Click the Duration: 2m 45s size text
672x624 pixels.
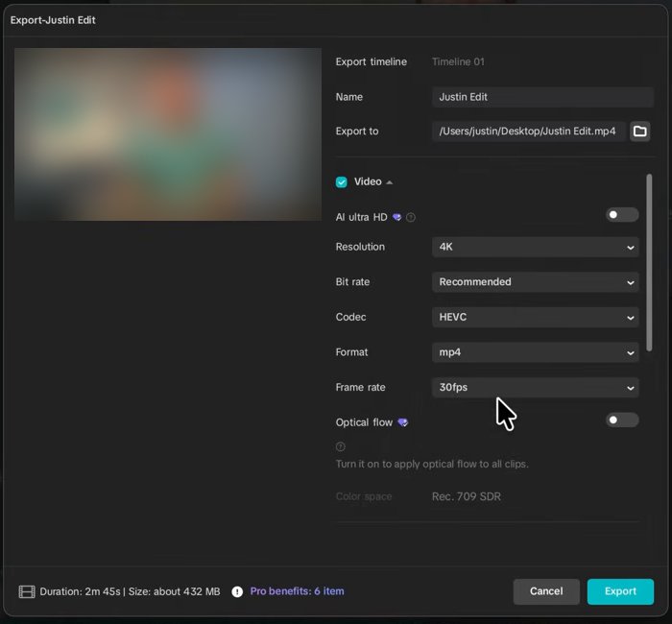[x=130, y=591]
